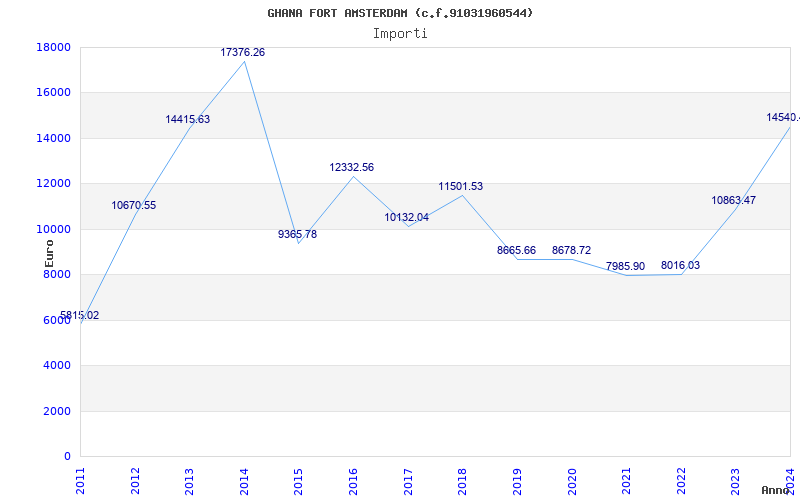
Task: Click the partially shown 14540 data label
Action: 783,118
